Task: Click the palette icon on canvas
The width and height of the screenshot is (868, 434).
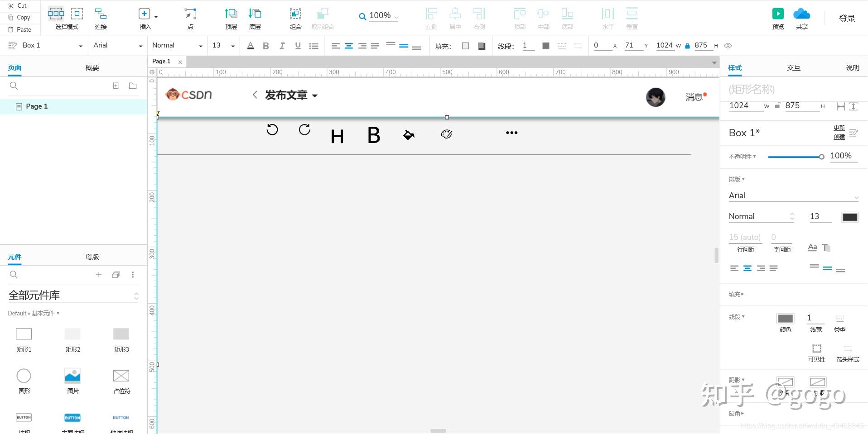Action: point(447,134)
